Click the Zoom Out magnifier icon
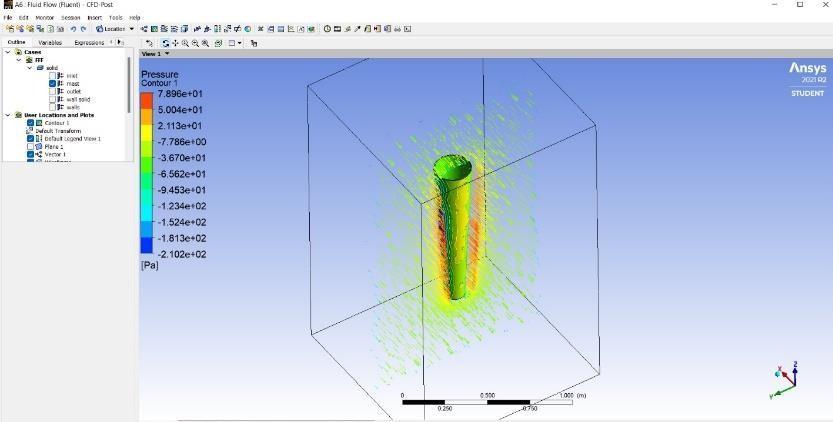833x422 pixels. click(195, 43)
